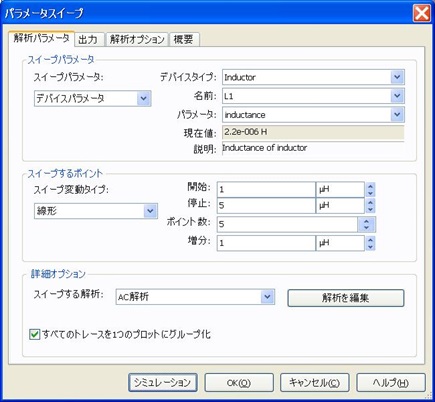Toggle すべてのトレースを1つのプロットにグループ化 checkbox
Image resolution: width=435 pixels, height=402 pixels.
34,334
